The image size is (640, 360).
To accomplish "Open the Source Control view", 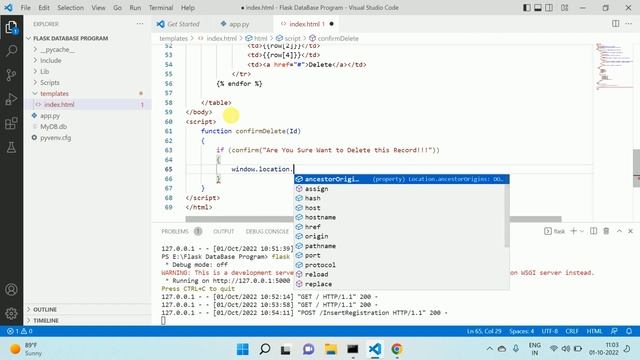I will coord(11,75).
